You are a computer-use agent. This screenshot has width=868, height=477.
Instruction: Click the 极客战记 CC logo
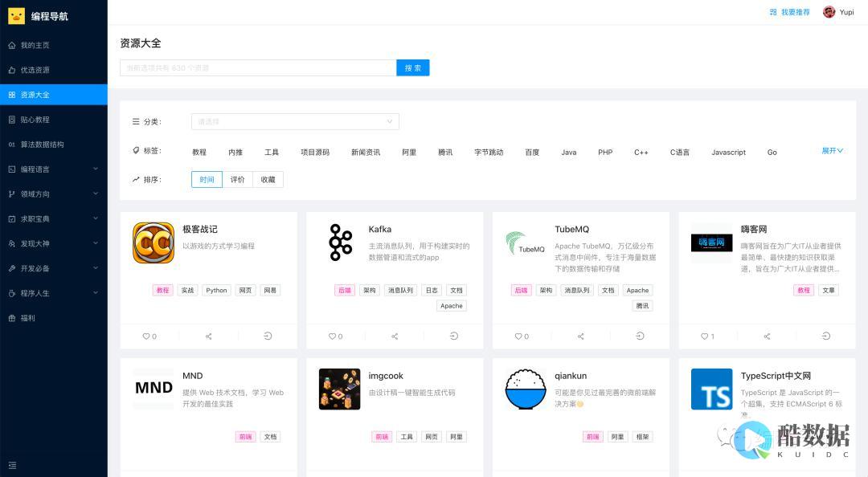pos(154,243)
